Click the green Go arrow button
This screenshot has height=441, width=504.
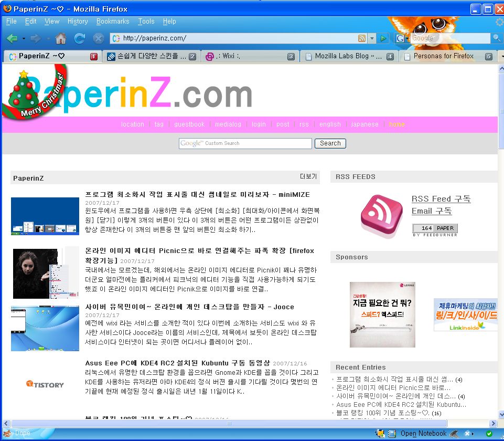(x=383, y=39)
